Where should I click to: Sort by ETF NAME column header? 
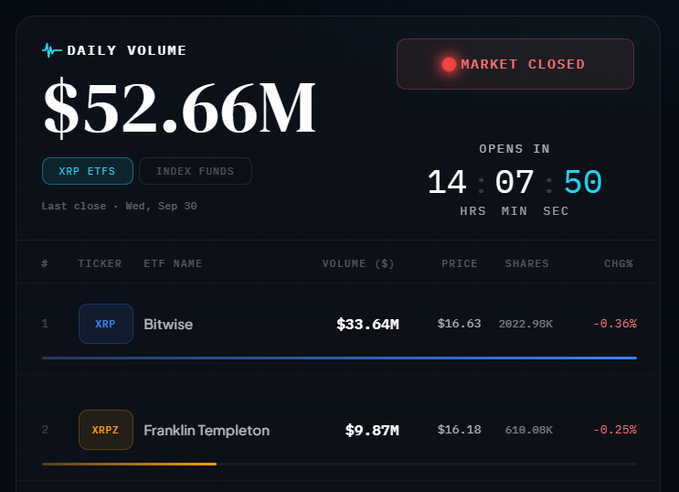coord(173,263)
